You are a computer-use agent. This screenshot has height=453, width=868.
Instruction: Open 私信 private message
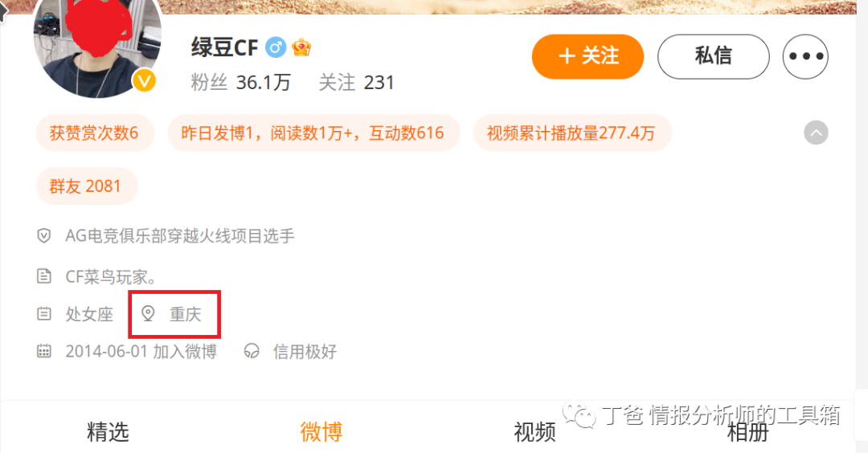[713, 56]
